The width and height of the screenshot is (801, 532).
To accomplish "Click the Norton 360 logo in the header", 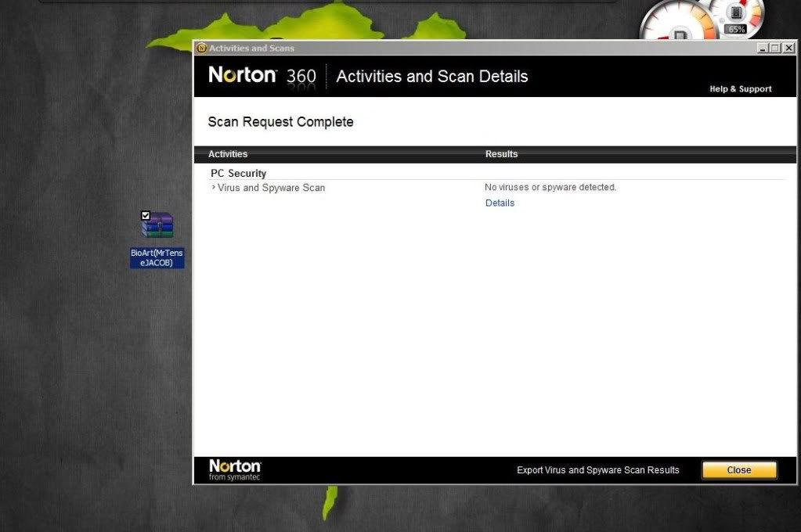I will (262, 76).
